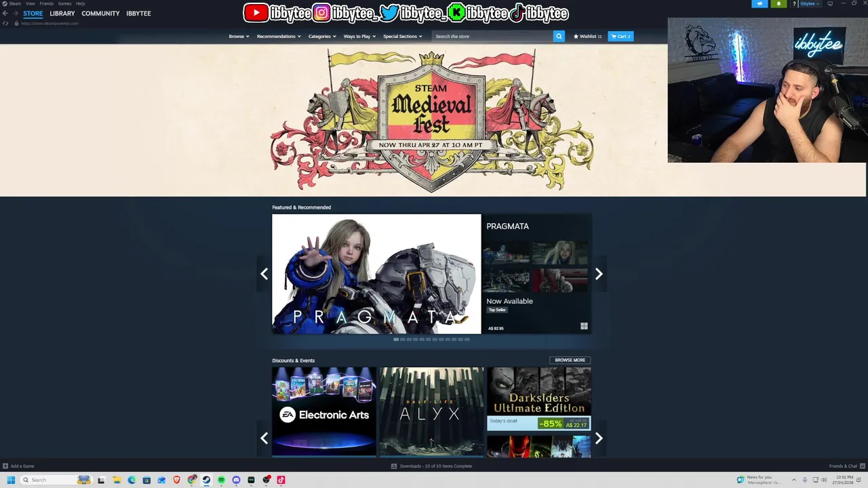Switch to the COMMUNITY tab
Image resolution: width=868 pixels, height=488 pixels.
[x=100, y=14]
